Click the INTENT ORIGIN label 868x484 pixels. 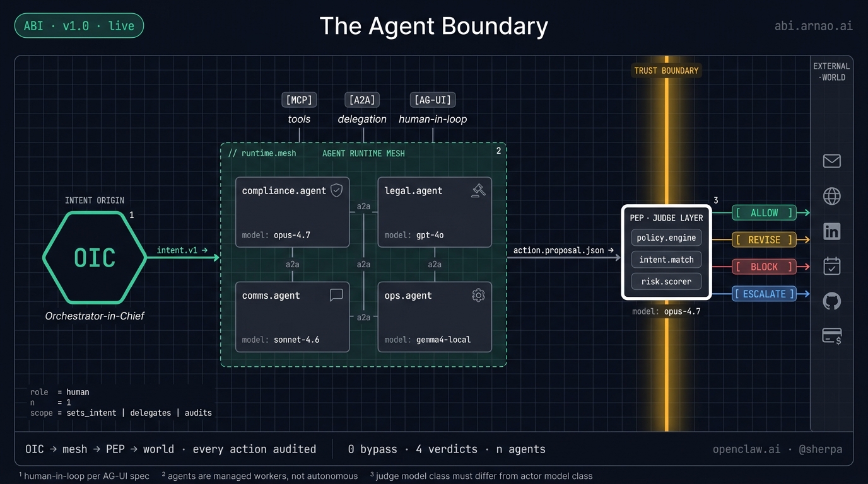(x=95, y=200)
